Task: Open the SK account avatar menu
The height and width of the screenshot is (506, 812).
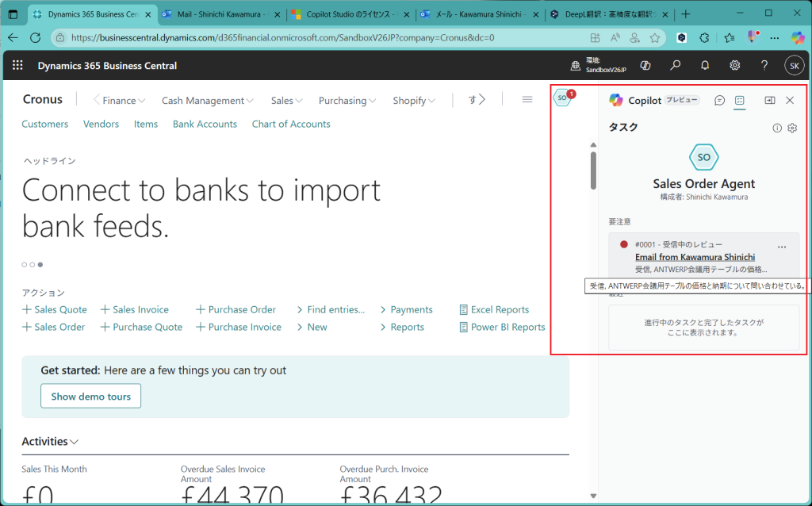Action: [795, 66]
